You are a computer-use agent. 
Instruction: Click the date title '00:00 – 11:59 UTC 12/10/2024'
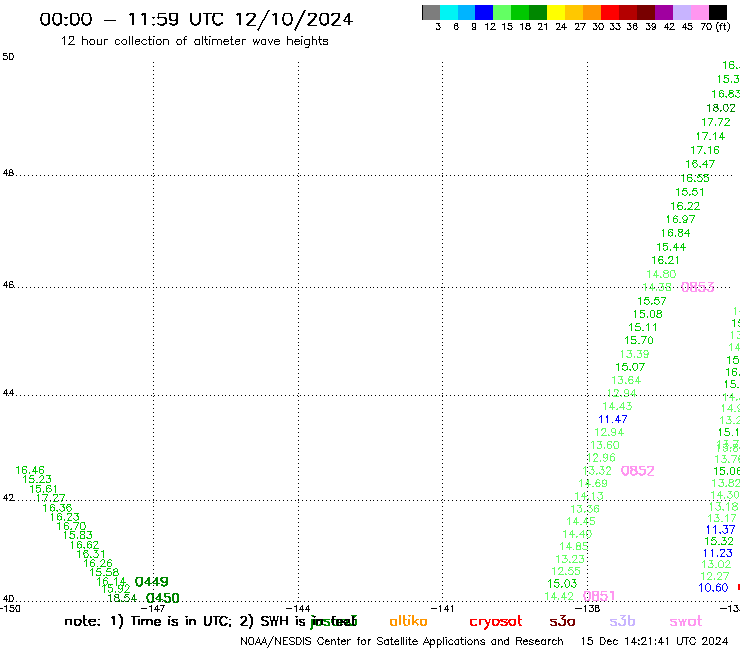[x=196, y=19]
